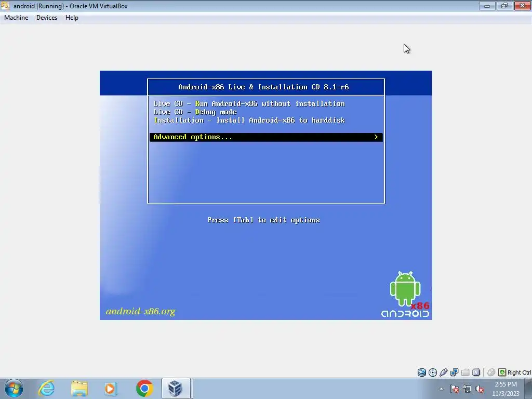Select Advanced options... entry
This screenshot has height=399, width=532.
pyautogui.click(x=266, y=137)
